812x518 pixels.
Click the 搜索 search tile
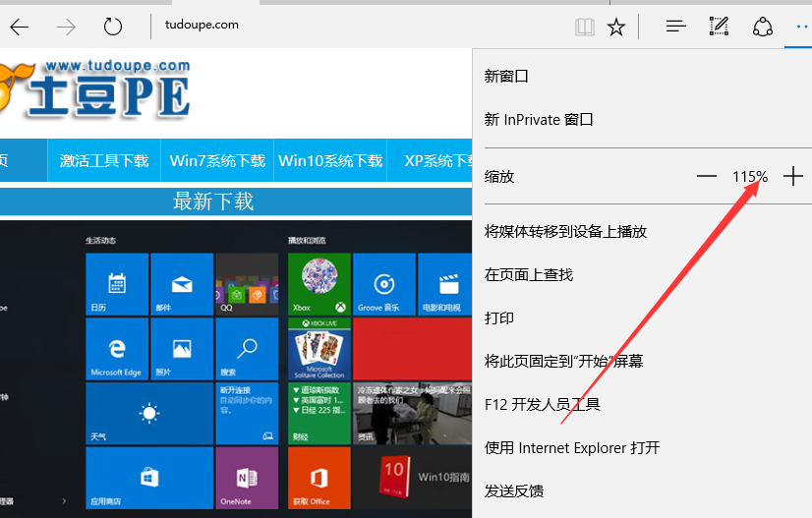click(x=247, y=349)
